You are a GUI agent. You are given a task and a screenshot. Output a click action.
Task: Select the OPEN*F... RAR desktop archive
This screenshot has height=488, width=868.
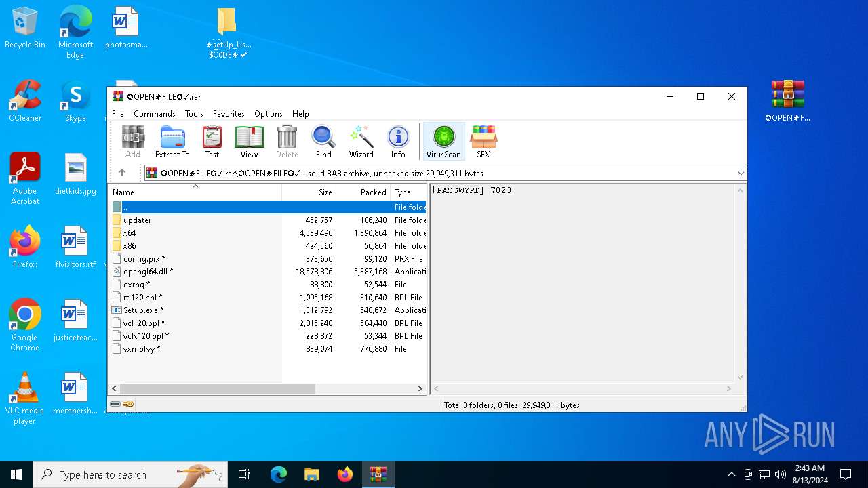coord(787,101)
